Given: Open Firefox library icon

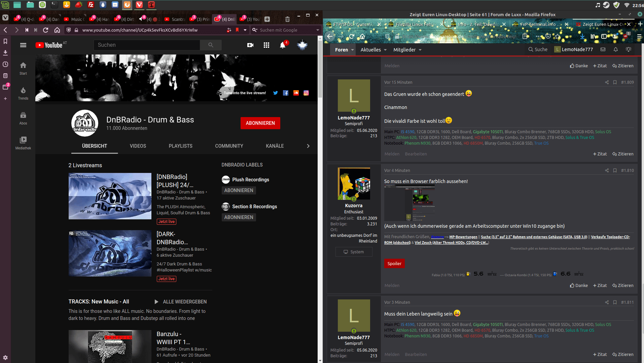Looking at the screenshot, I should click(x=593, y=36).
